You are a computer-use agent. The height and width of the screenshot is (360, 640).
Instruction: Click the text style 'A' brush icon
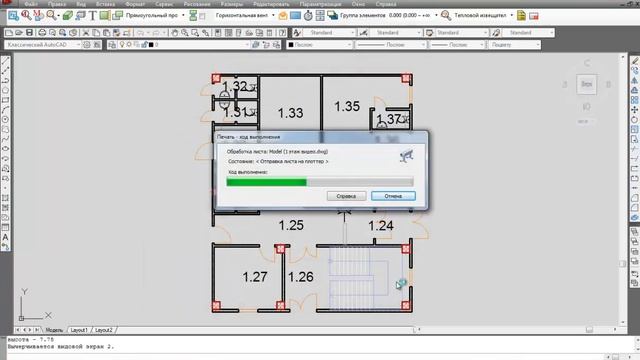click(297, 33)
